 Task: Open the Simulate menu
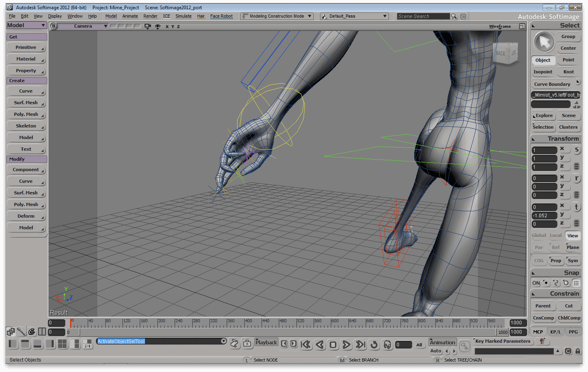(x=183, y=16)
